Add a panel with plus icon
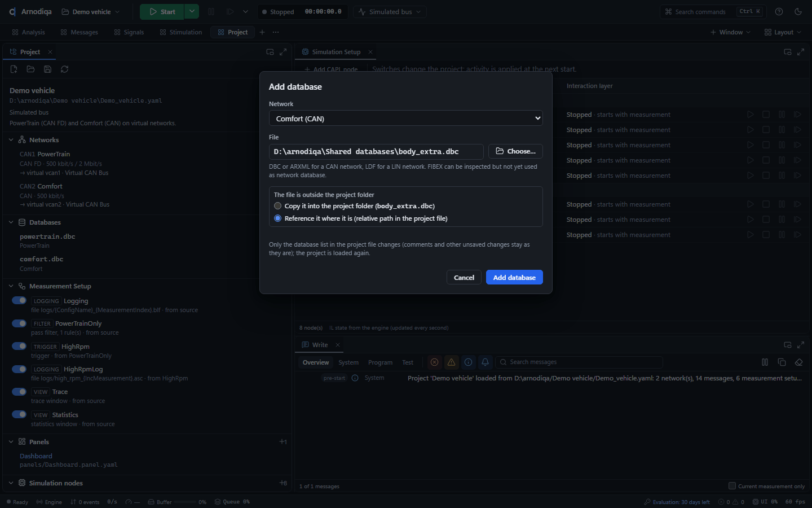Screen dimensions: 812x508 [x=283, y=442]
